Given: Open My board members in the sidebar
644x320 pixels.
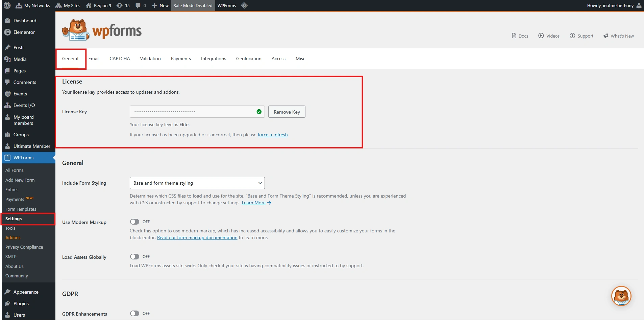Looking at the screenshot, I should click(x=28, y=120).
